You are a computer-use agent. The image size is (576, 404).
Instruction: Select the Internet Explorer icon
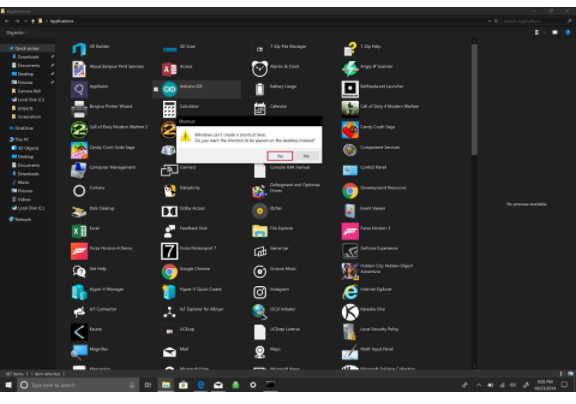350,292
